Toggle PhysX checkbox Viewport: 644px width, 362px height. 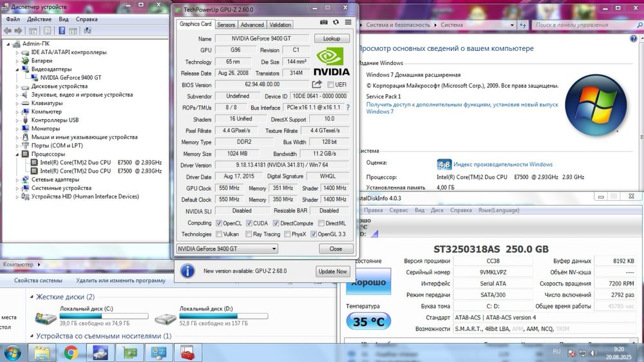287,234
